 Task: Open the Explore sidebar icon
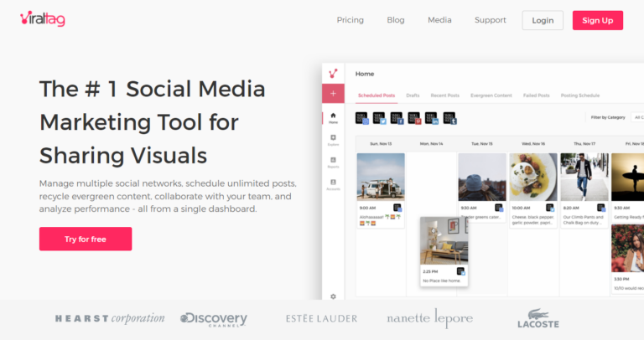pyautogui.click(x=333, y=140)
